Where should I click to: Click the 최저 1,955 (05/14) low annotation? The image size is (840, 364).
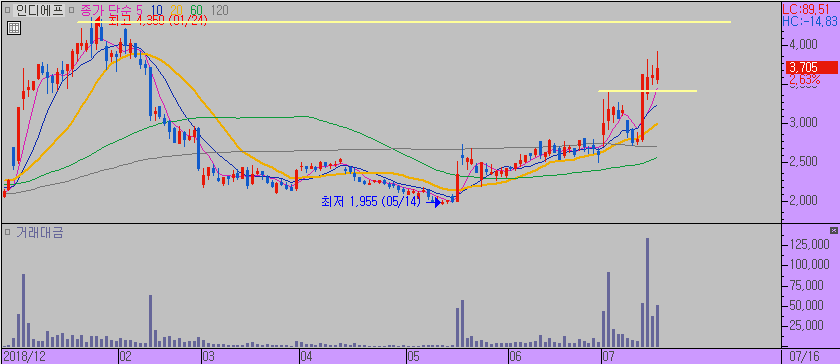(371, 202)
